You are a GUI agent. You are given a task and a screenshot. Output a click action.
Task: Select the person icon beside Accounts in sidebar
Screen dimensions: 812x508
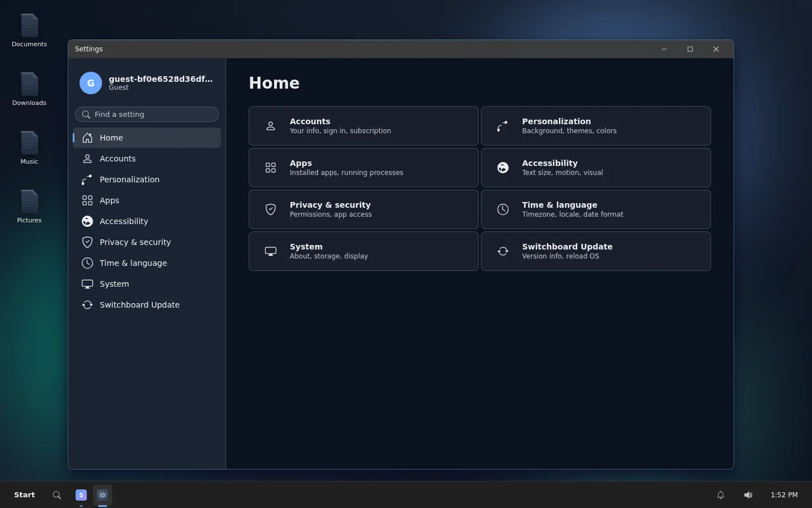click(88, 159)
